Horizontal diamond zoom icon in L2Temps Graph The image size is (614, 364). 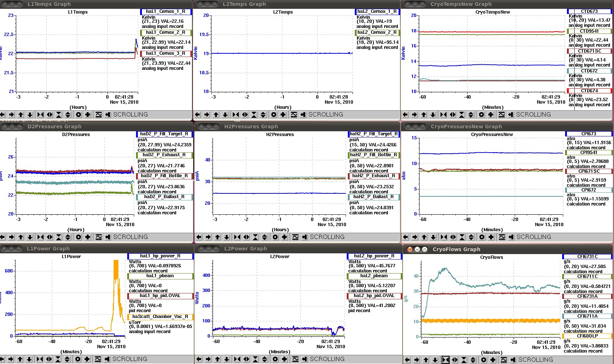[244, 115]
